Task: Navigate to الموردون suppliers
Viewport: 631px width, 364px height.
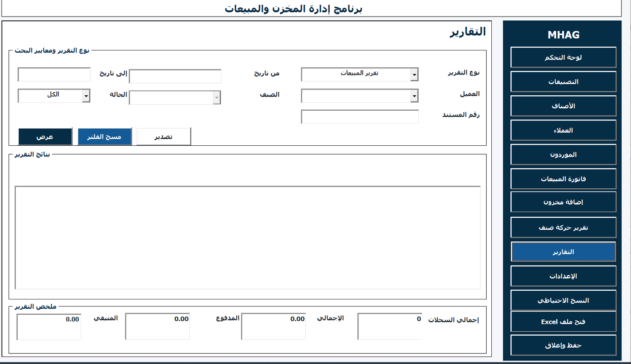Action: pyautogui.click(x=563, y=155)
